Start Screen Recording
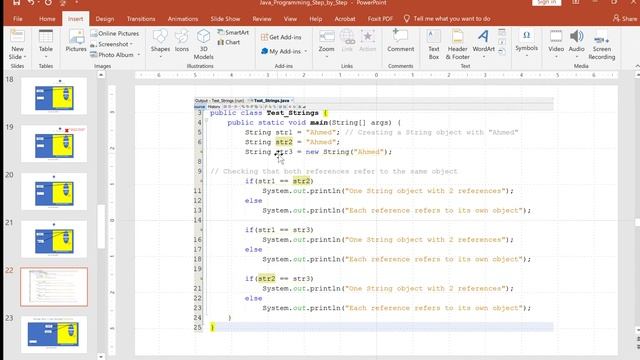 click(x=602, y=46)
